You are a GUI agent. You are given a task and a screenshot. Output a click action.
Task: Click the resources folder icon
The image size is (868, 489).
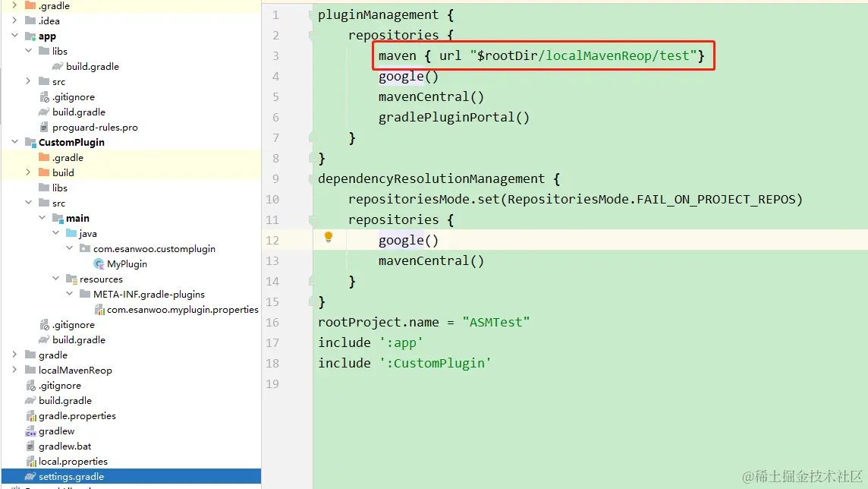click(x=71, y=279)
